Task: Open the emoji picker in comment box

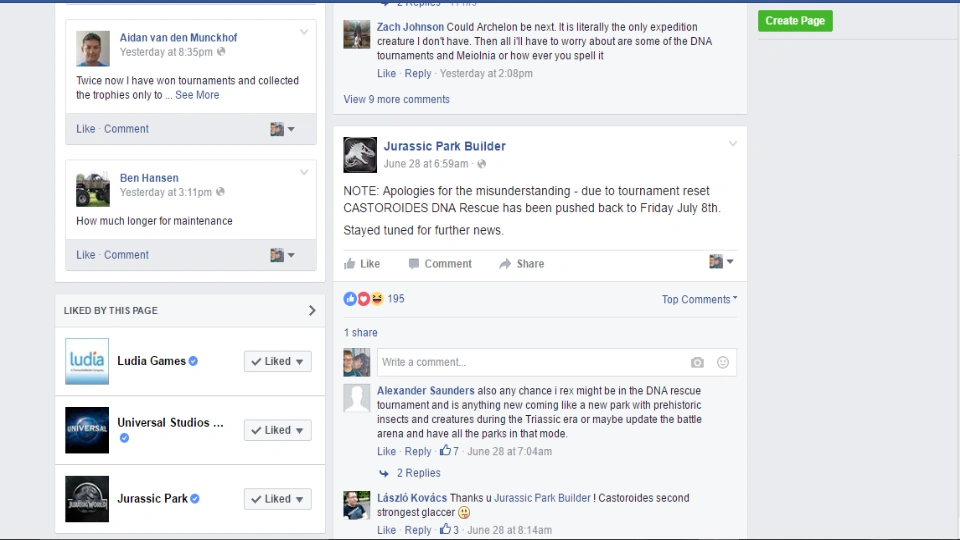Action: click(722, 362)
